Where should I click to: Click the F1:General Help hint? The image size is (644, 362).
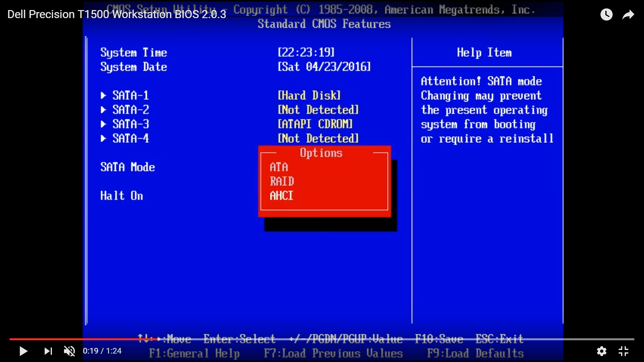point(194,354)
